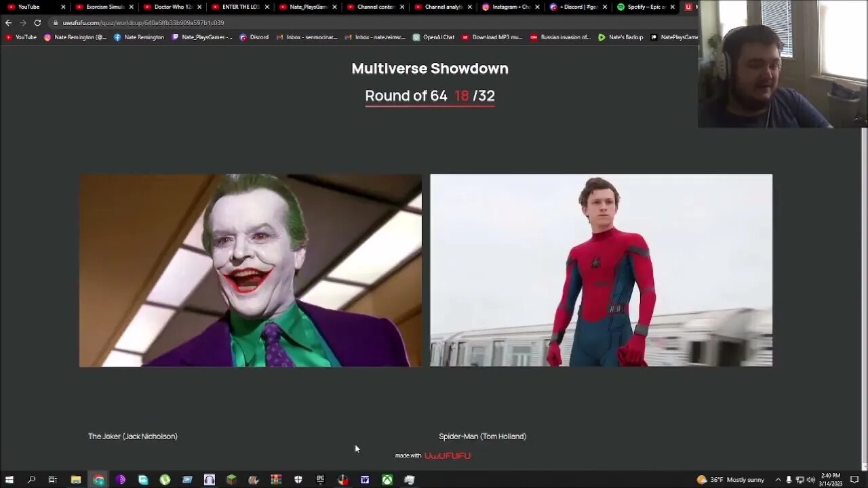Open the purple W taskbar app
This screenshot has width=868, height=488.
click(365, 480)
